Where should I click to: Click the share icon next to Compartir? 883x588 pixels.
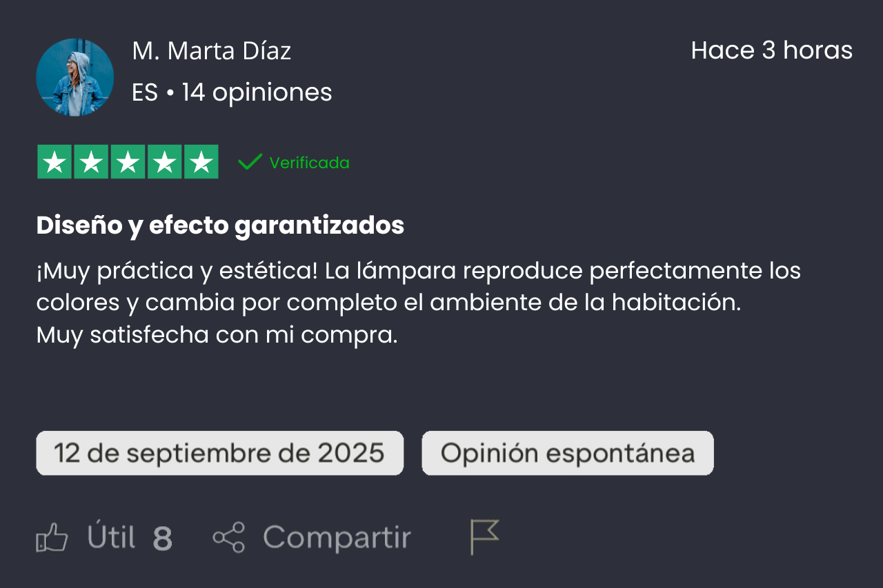(x=228, y=538)
